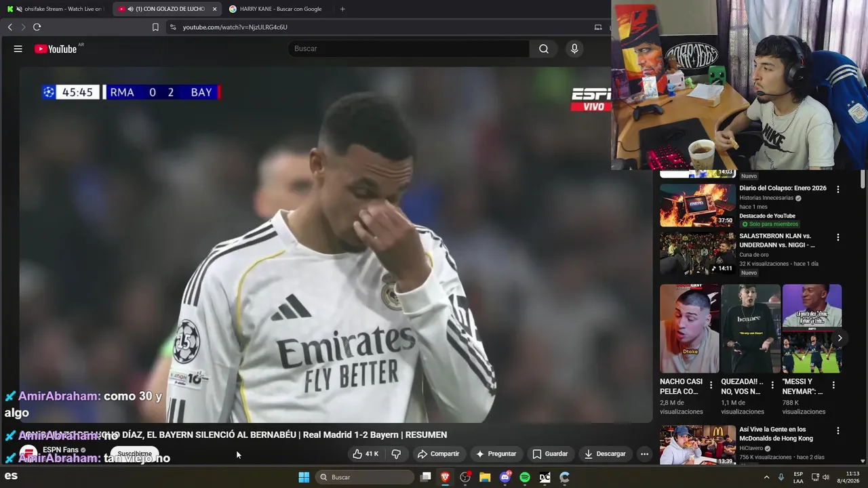Open Task View in the taskbar
The width and height of the screenshot is (868, 488).
pos(425,477)
